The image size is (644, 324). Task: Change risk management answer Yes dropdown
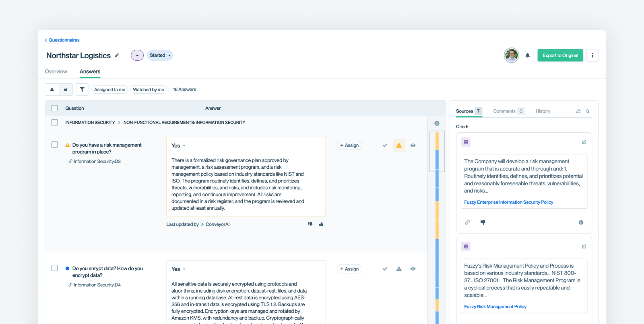coord(178,146)
